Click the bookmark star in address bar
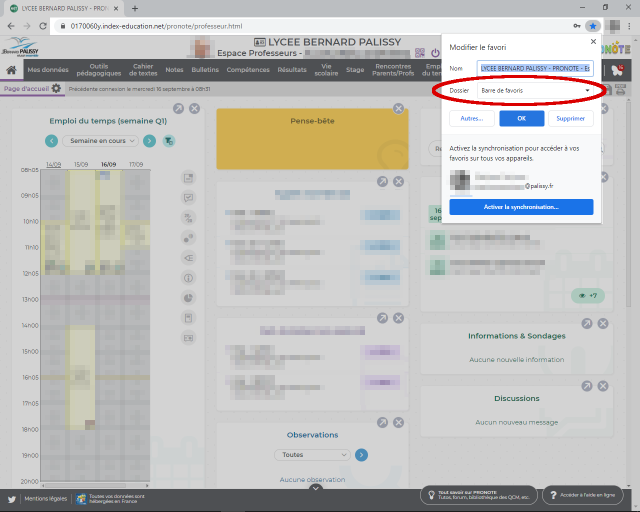 point(593,26)
